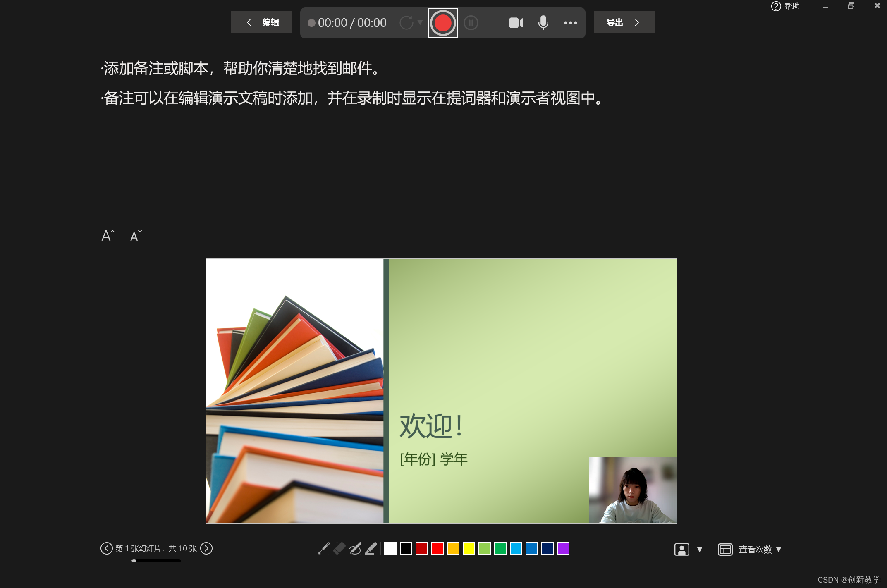Open the more options ellipsis menu
Screen dimensions: 887x588
point(570,23)
